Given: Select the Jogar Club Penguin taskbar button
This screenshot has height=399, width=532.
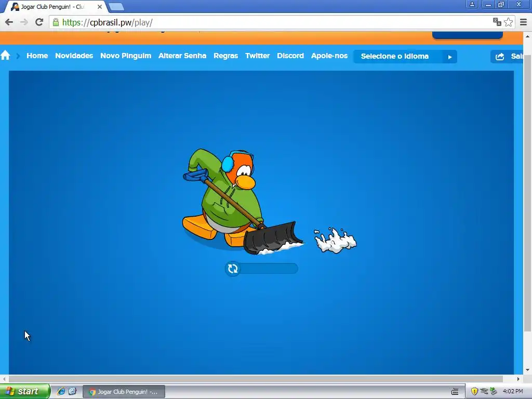Looking at the screenshot, I should 124,392.
